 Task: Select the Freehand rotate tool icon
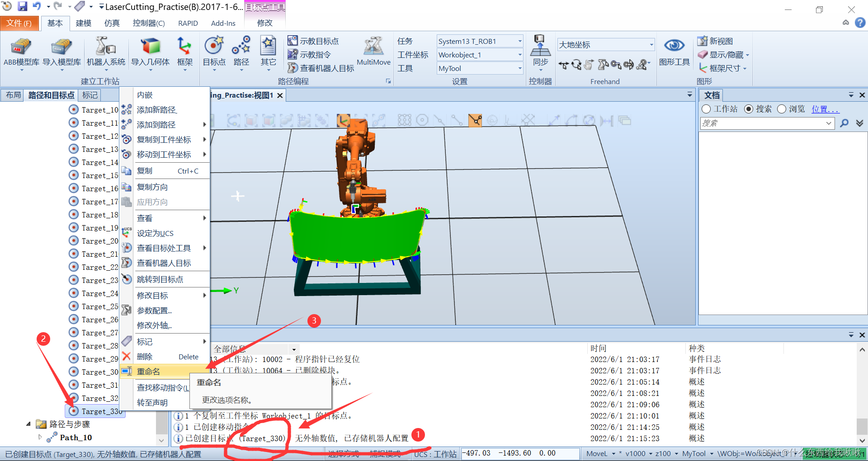[x=576, y=65]
